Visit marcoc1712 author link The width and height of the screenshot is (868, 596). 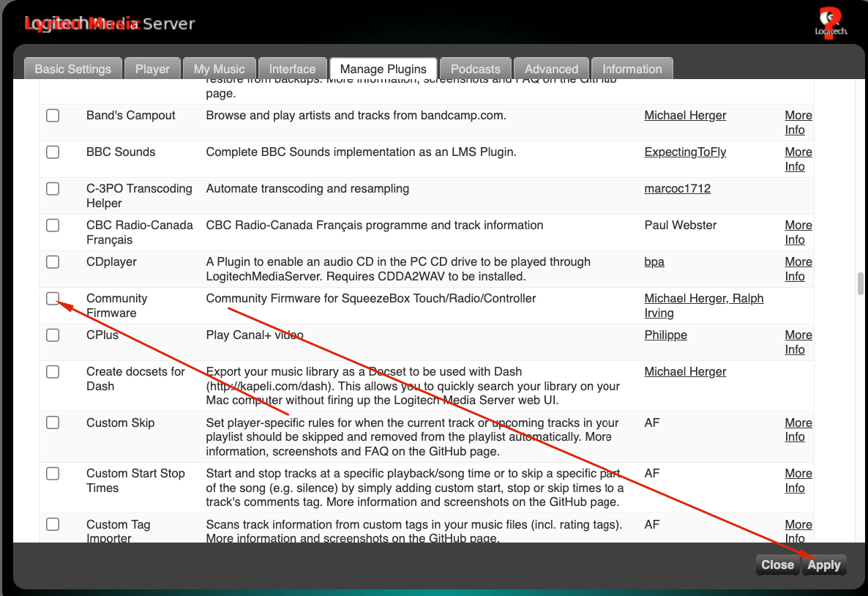(677, 189)
